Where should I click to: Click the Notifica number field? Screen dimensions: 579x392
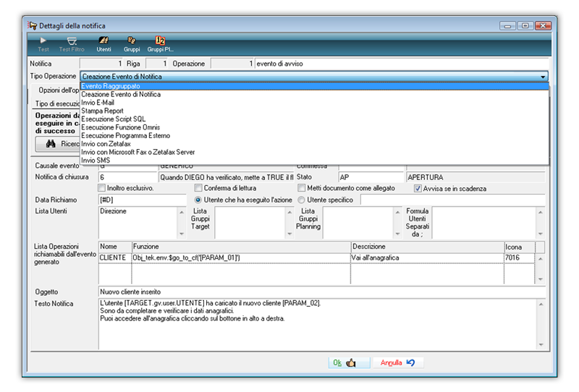click(x=101, y=64)
